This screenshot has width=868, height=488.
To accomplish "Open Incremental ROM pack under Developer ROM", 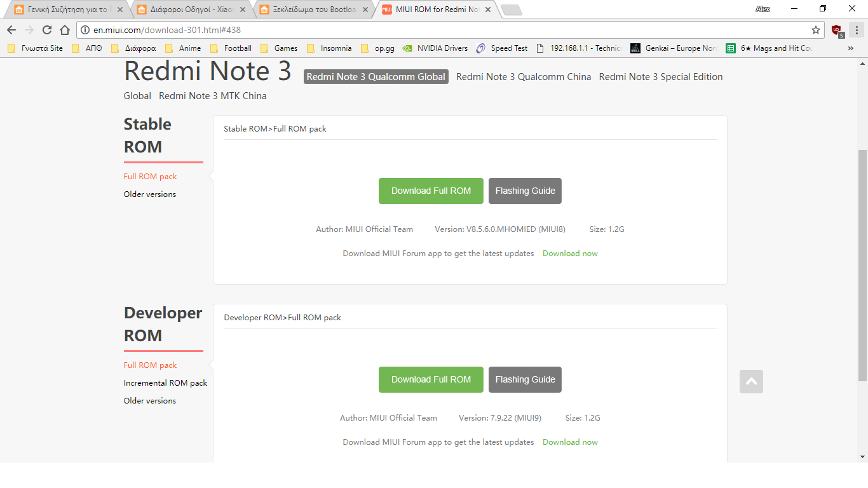I will pos(165,383).
